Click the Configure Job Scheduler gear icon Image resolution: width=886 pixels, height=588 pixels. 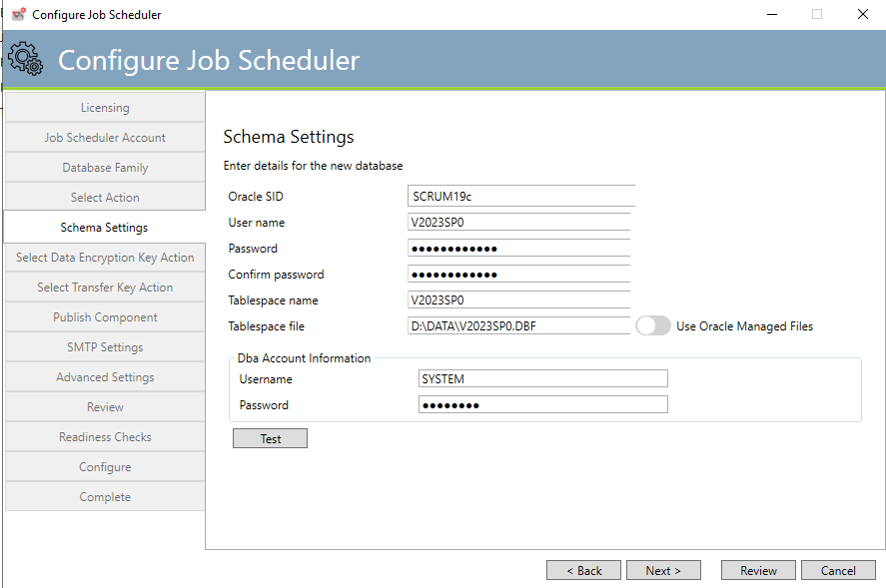[26, 59]
